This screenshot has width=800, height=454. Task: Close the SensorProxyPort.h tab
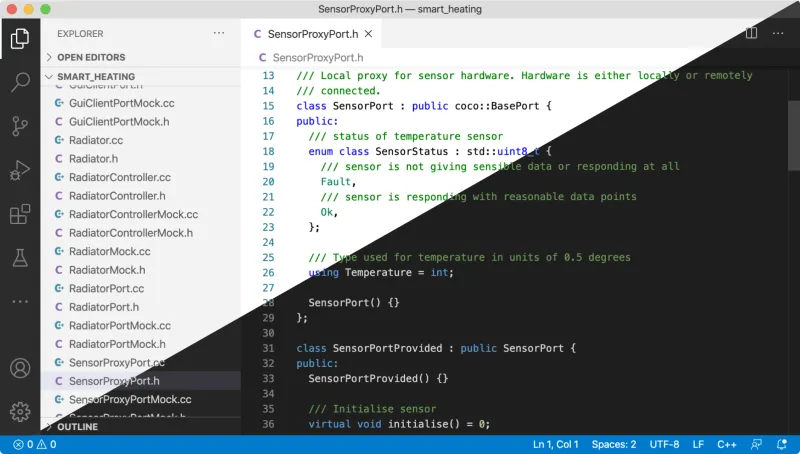[x=368, y=33]
